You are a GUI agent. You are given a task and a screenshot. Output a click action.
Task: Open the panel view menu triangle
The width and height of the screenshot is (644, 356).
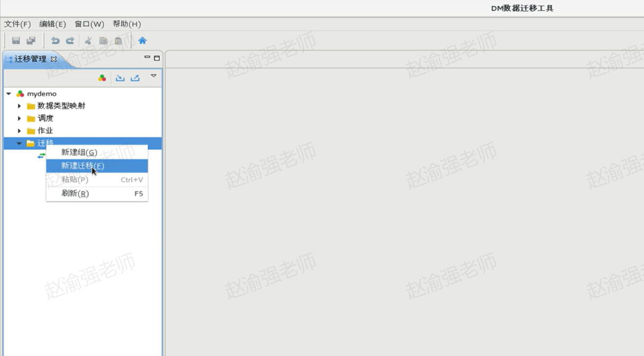154,76
